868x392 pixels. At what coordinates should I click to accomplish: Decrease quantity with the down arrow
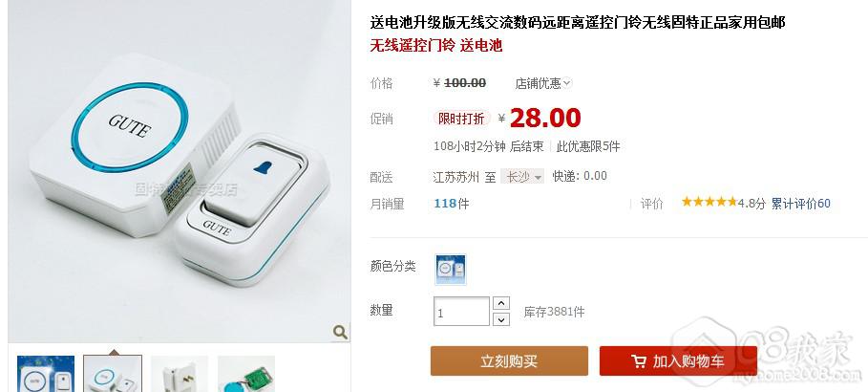pyautogui.click(x=501, y=319)
